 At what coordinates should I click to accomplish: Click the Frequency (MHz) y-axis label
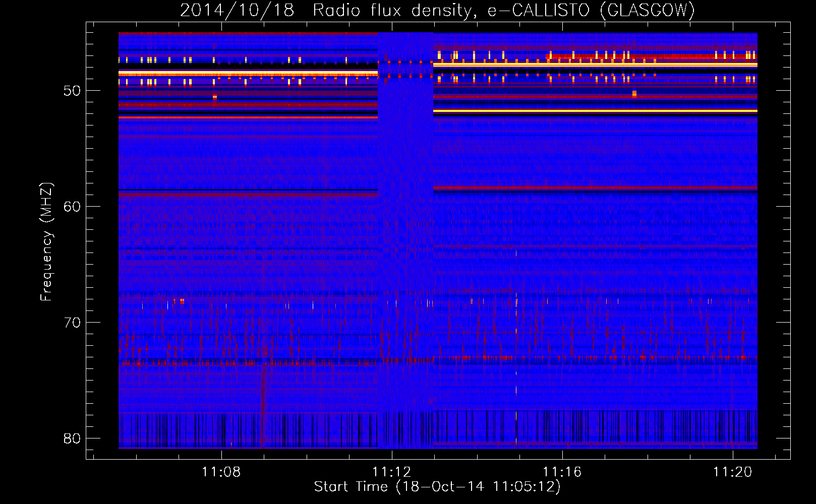click(x=46, y=242)
